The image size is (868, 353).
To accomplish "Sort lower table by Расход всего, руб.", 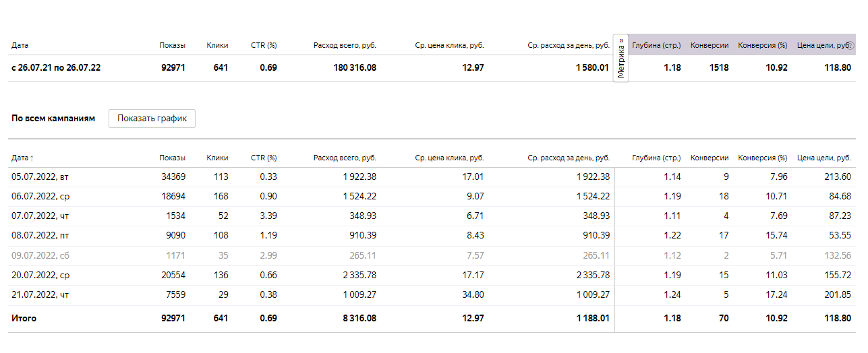I will [x=345, y=158].
